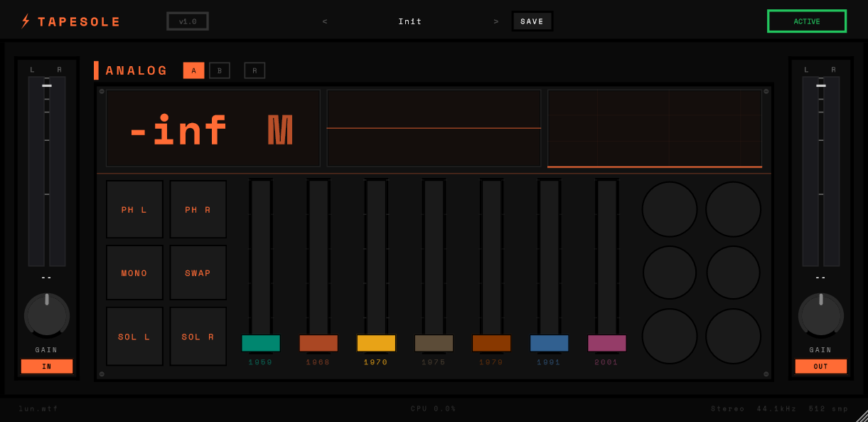Click the Tapesole lightning bolt logo
The width and height of the screenshot is (868, 422).
click(x=26, y=21)
